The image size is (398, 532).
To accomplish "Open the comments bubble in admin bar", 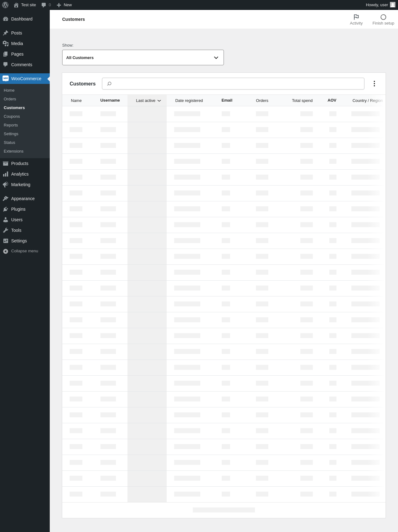I will (x=44, y=5).
